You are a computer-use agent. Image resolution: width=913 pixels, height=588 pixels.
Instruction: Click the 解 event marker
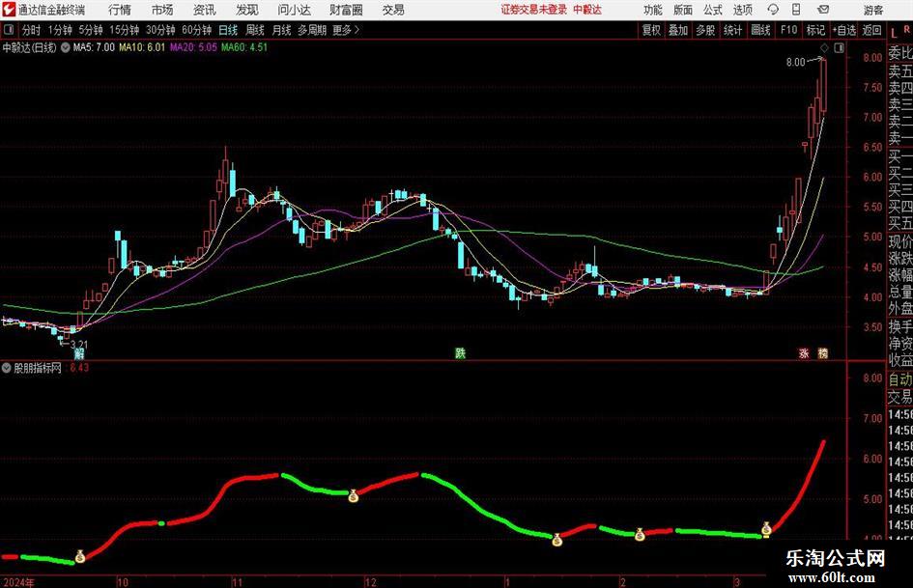tap(79, 352)
